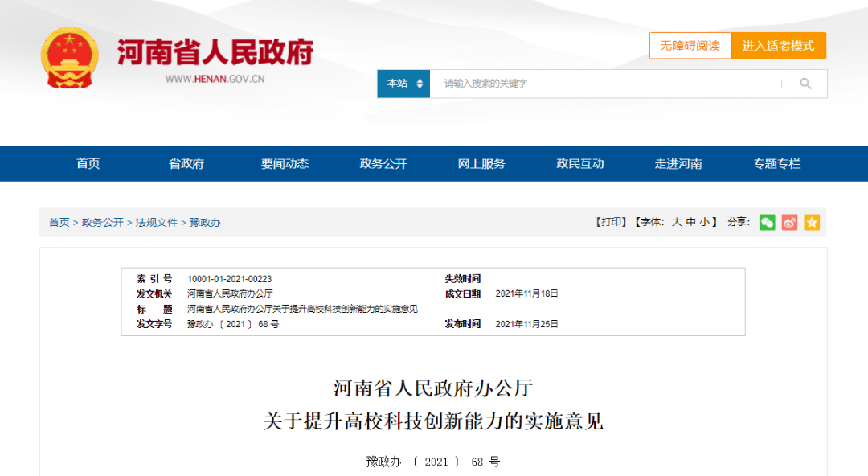Open the 本站 search scope dropdown

click(404, 84)
